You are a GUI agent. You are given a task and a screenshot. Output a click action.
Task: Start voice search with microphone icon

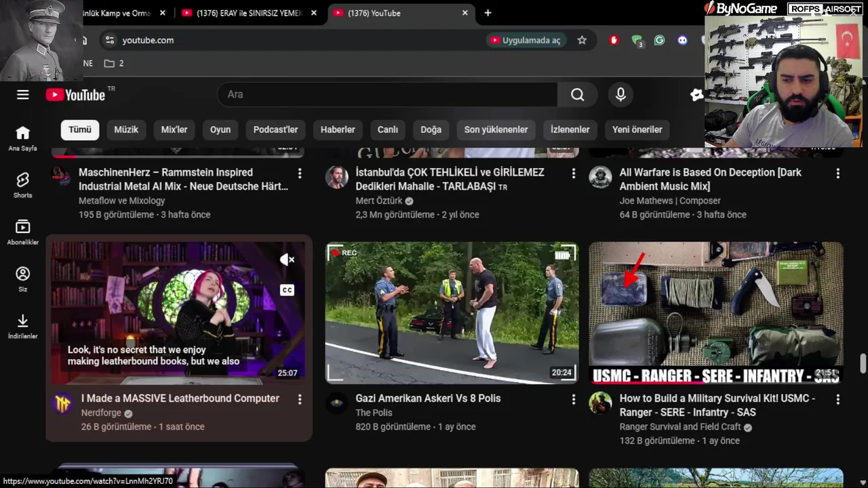coord(620,95)
